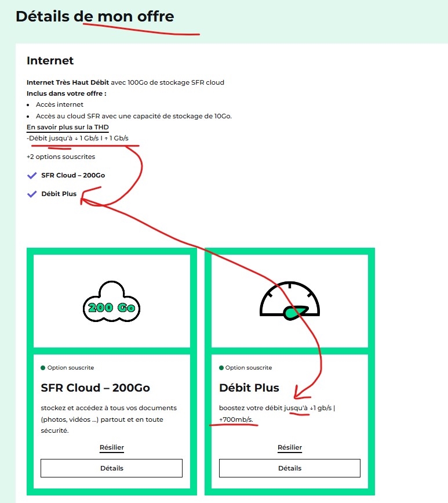448x503 pixels.
Task: Select the 'Détails de mon offre' heading
Action: tap(95, 16)
